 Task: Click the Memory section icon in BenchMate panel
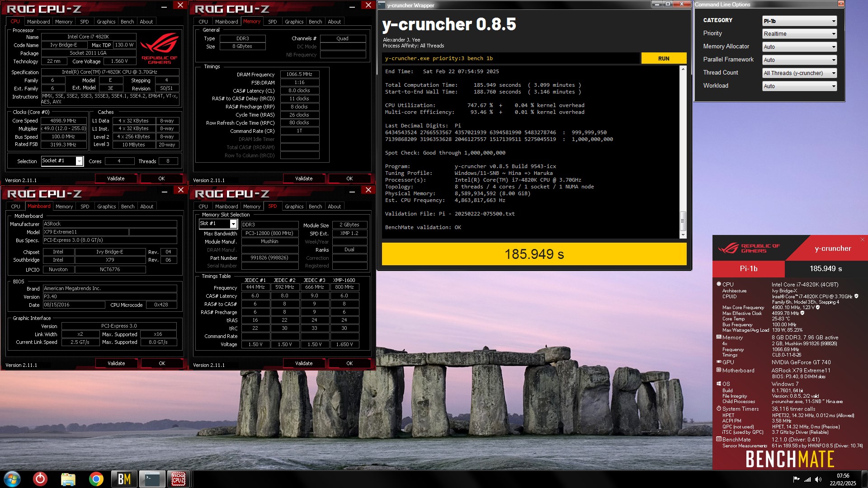click(x=719, y=337)
